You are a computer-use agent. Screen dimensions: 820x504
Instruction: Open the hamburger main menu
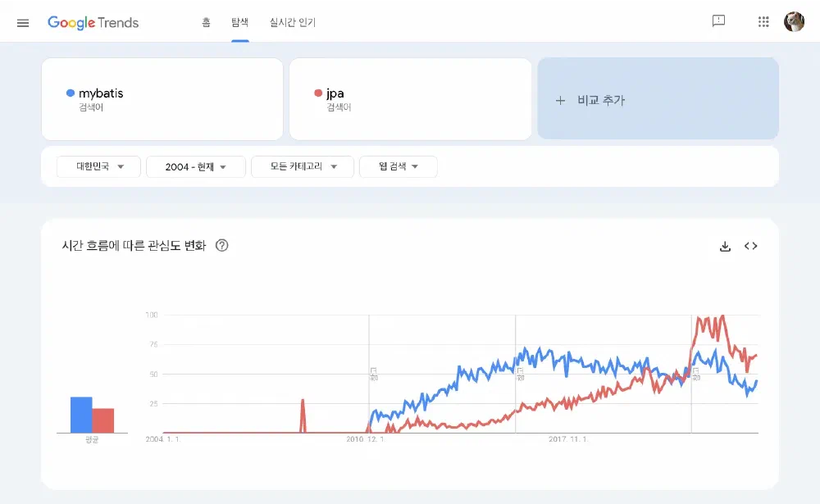(23, 22)
